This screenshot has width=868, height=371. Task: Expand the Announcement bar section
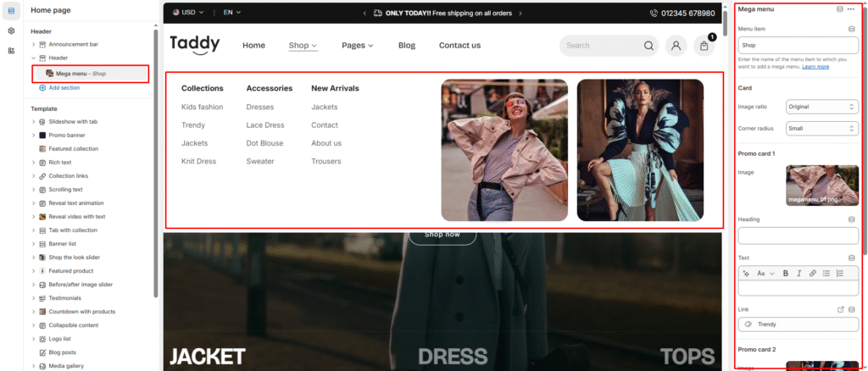click(33, 44)
